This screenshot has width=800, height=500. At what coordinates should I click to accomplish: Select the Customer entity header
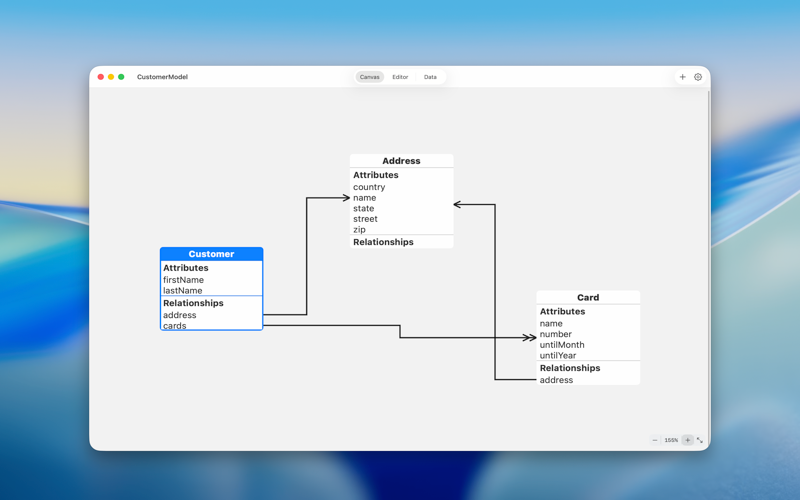point(211,254)
